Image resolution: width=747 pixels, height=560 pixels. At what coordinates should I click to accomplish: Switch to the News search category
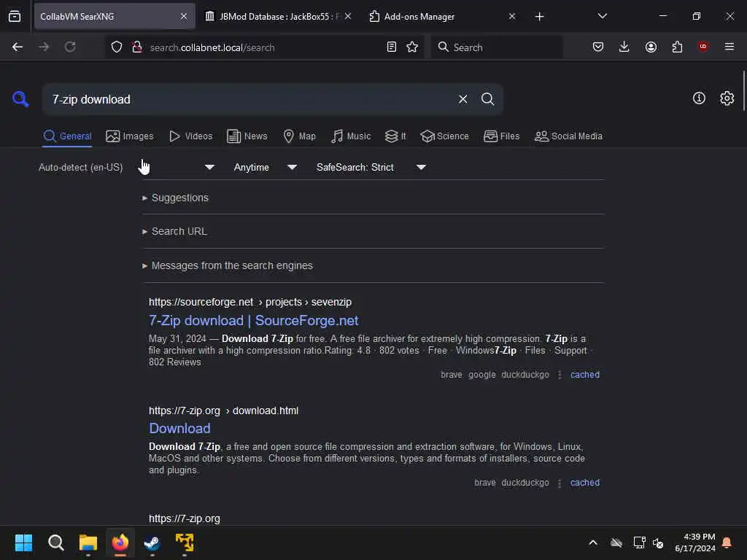pos(247,136)
